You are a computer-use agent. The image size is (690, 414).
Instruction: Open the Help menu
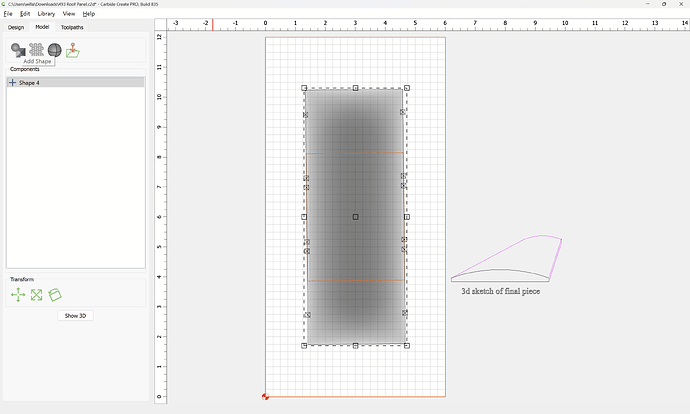tap(89, 14)
